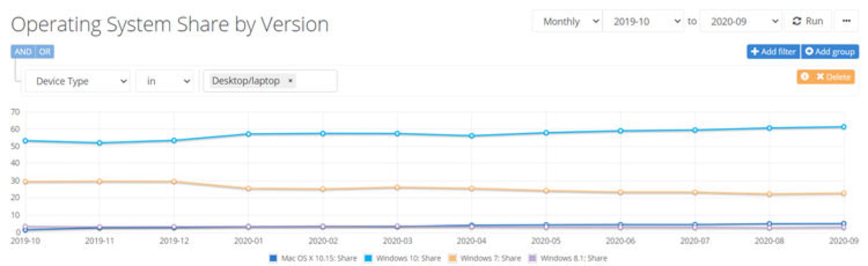Click the Windows 8.1 legend color swatch
The height and width of the screenshot is (266, 868).
[533, 258]
